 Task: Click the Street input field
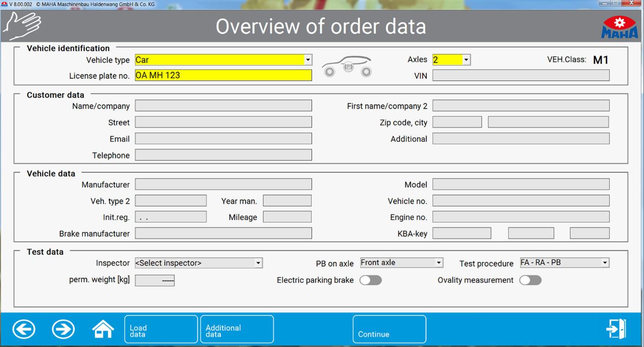click(x=223, y=122)
